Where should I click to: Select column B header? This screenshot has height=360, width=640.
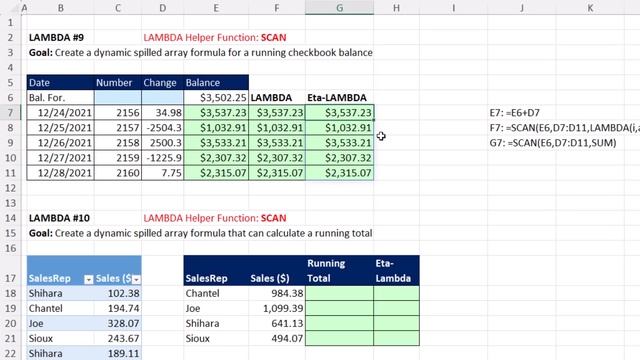click(60, 7)
